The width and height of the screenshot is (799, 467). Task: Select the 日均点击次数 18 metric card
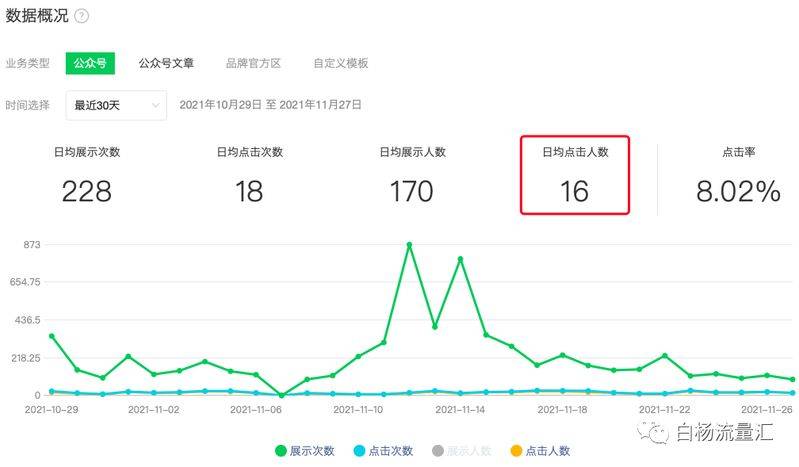(x=250, y=176)
